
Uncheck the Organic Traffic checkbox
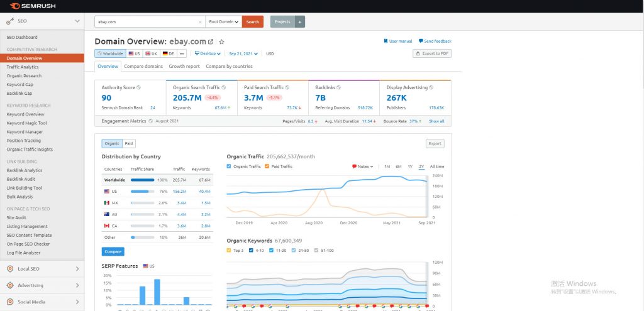[229, 166]
